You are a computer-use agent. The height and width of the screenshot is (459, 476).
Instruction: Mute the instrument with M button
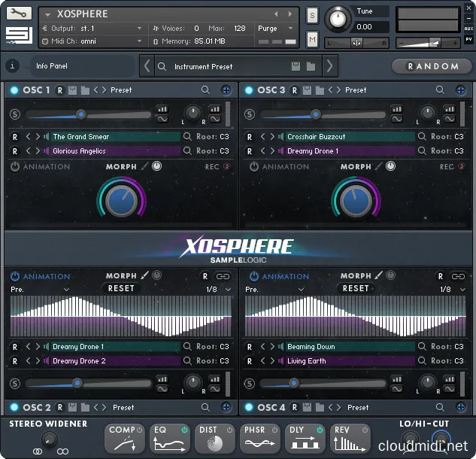(x=312, y=38)
